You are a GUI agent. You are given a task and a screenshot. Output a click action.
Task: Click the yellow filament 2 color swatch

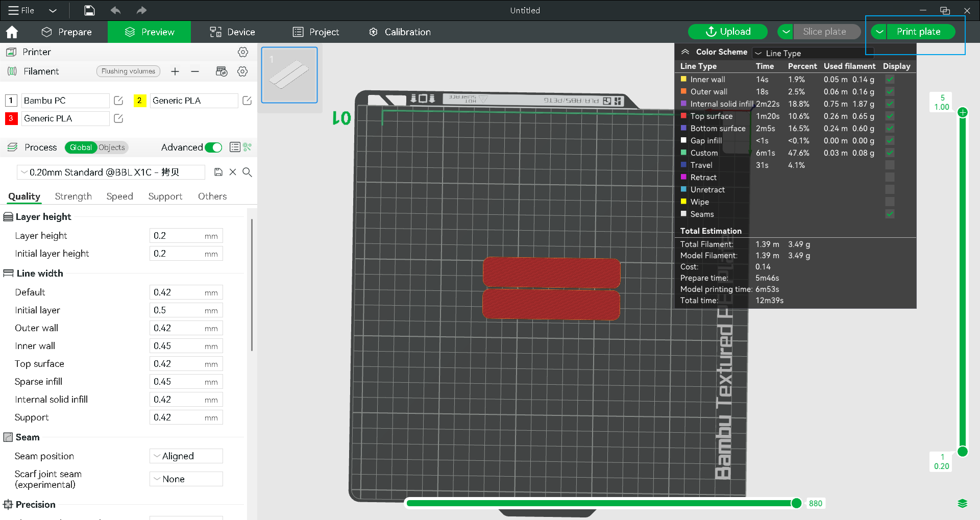pos(139,101)
